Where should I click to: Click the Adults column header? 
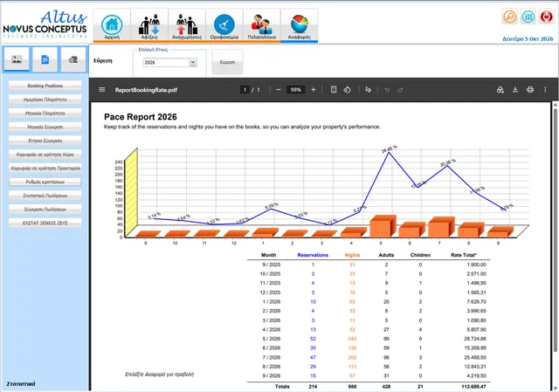click(386, 255)
